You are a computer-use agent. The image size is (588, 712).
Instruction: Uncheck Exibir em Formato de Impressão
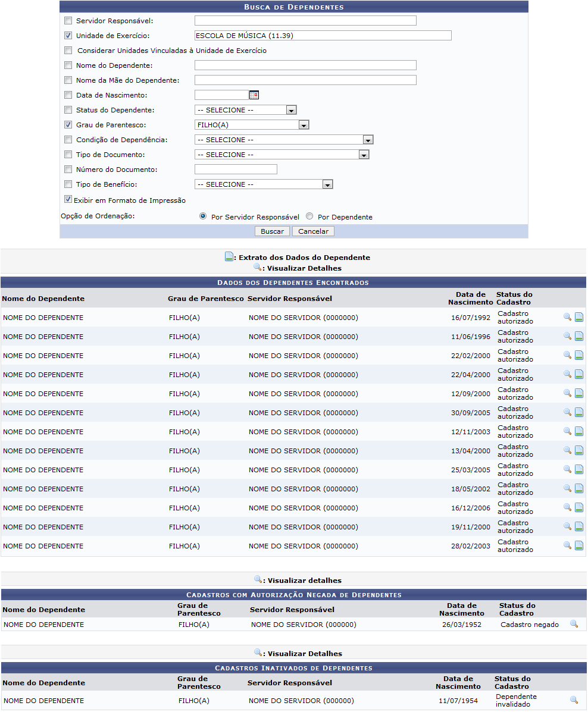tap(68, 200)
